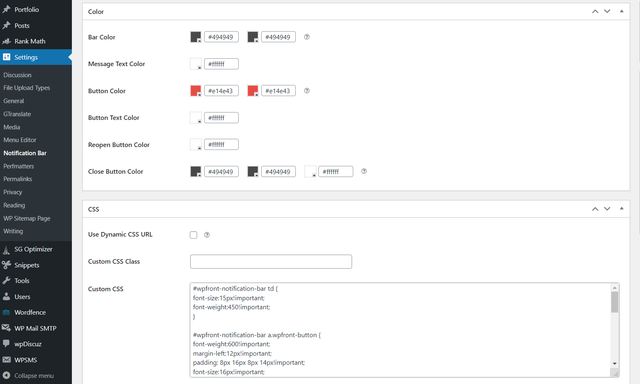Screen dimensions: 640x384
Task: Edit first Button Color hex field
Action: coord(221,91)
